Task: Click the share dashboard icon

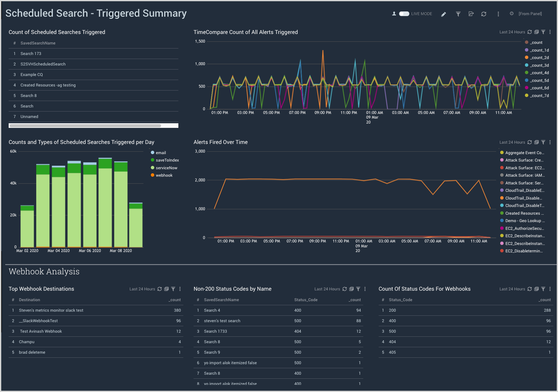Action: [471, 14]
